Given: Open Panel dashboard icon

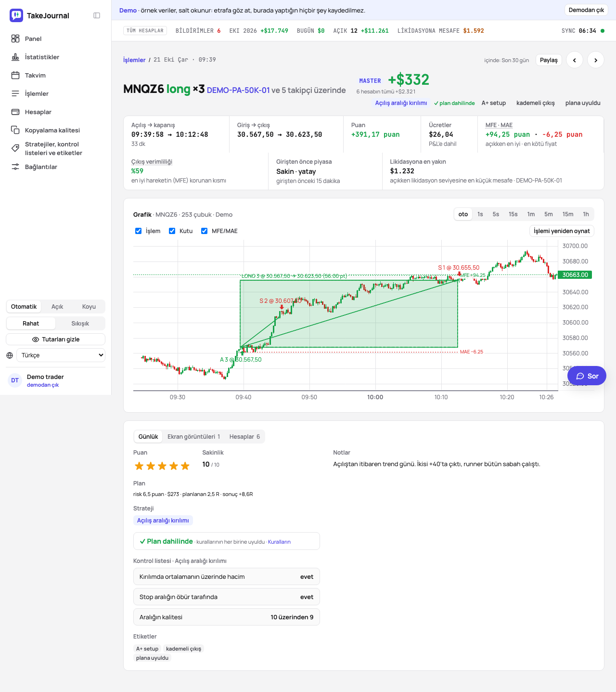Looking at the screenshot, I should tap(15, 39).
